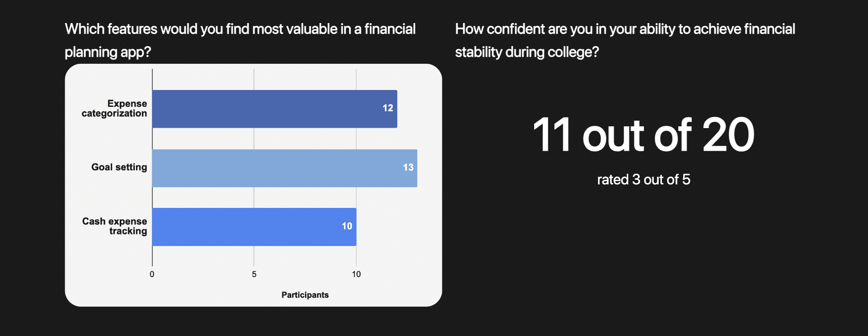
Task: Click the large 11 out of 20 text
Action: 643,135
